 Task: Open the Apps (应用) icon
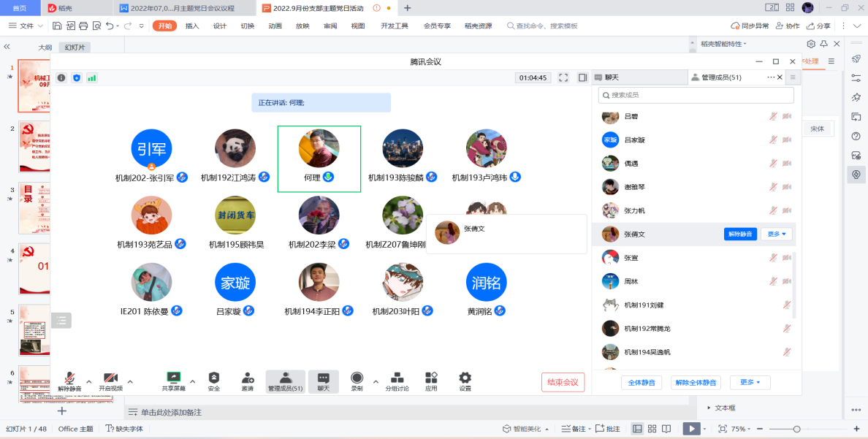click(431, 378)
